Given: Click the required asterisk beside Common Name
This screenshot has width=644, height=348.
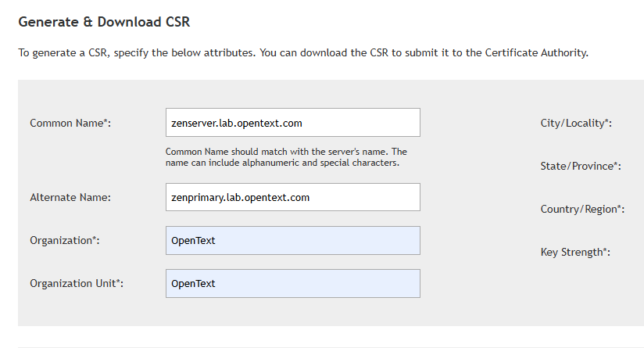Looking at the screenshot, I should [106, 122].
